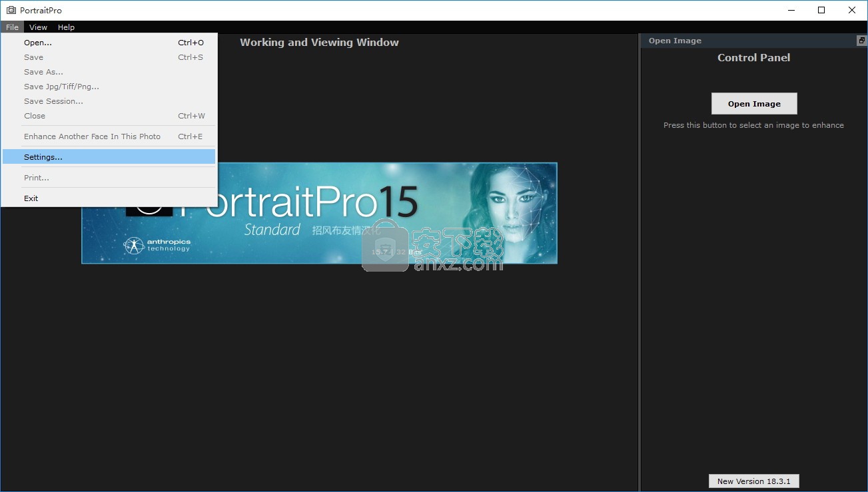Click the Save As... menu entry
868x492 pixels.
[x=109, y=72]
